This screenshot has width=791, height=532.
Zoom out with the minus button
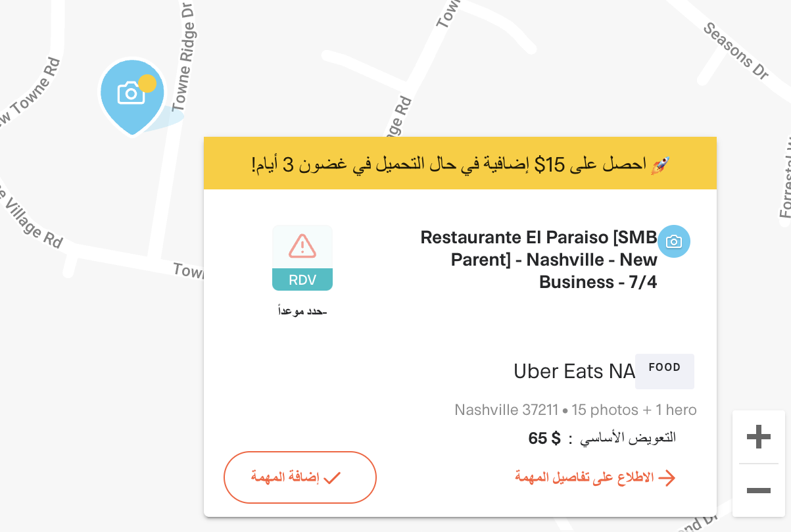759,491
